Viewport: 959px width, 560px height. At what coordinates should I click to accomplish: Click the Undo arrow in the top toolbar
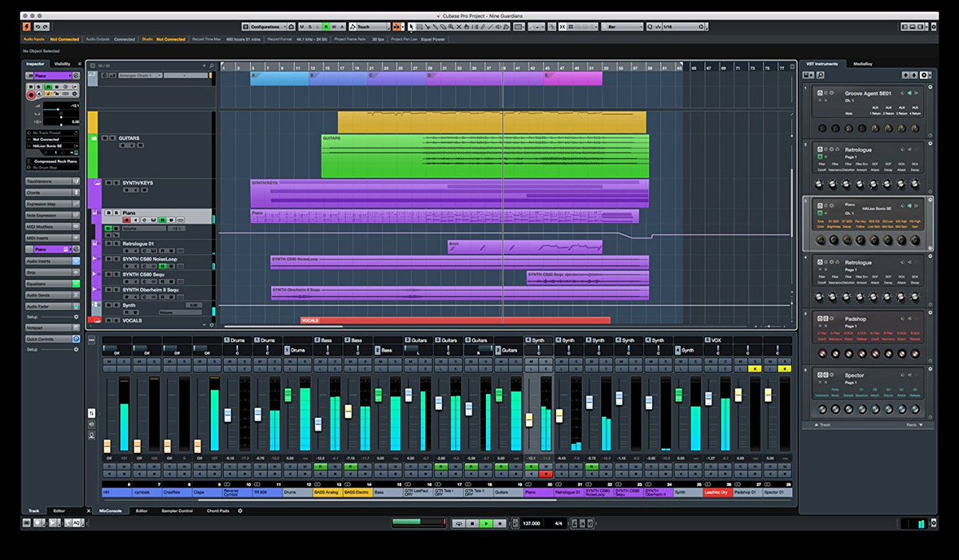point(38,27)
